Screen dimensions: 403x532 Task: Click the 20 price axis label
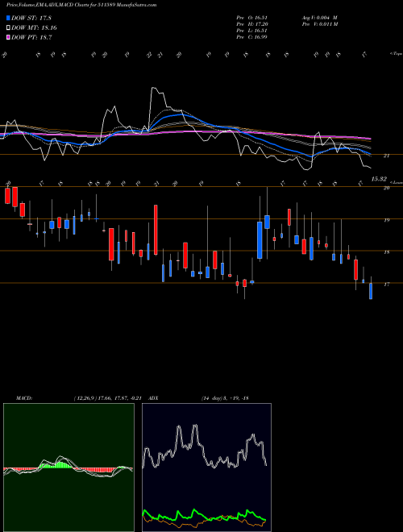click(386, 188)
